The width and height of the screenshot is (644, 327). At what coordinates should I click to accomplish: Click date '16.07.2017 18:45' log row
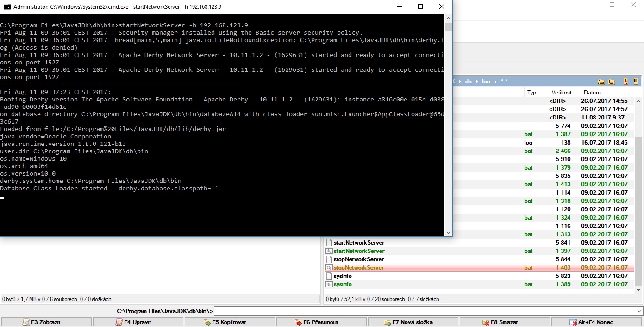(x=604, y=143)
